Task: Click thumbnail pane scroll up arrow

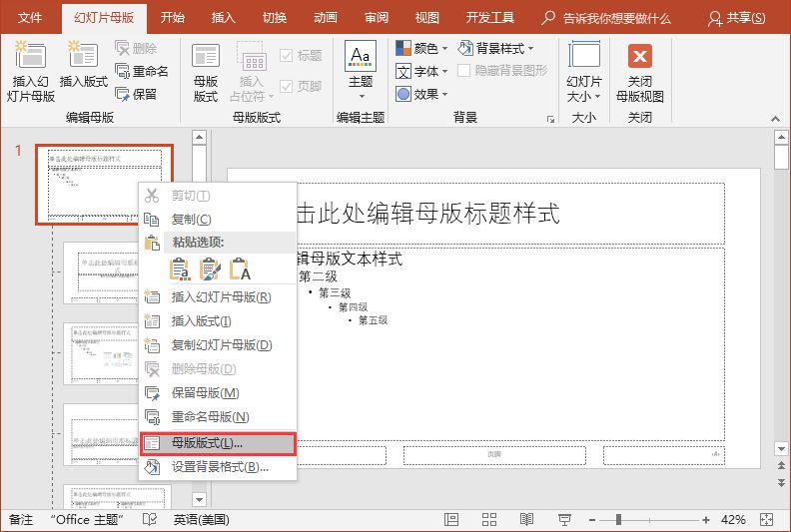Action: 200,137
